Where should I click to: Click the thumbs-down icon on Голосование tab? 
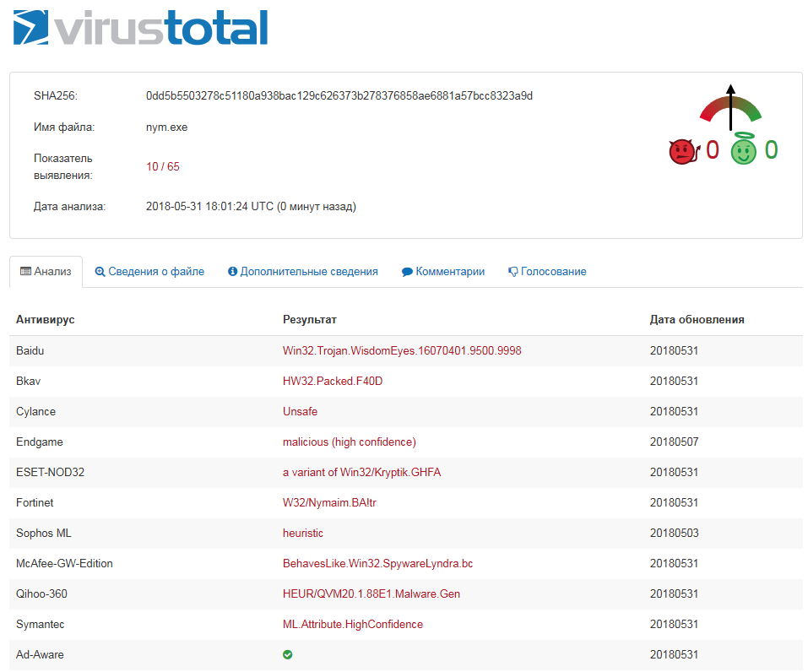coord(512,272)
